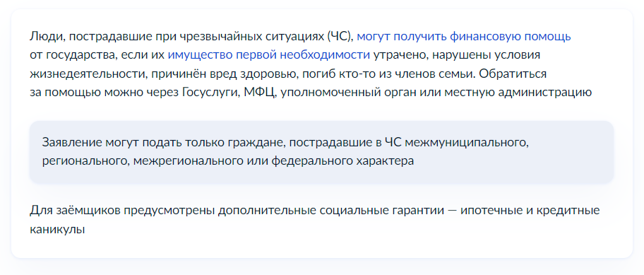The height and width of the screenshot is (275, 644).
Task: Click the word 'жизнедеятельности' in the paragraph
Action: pyautogui.click(x=88, y=74)
